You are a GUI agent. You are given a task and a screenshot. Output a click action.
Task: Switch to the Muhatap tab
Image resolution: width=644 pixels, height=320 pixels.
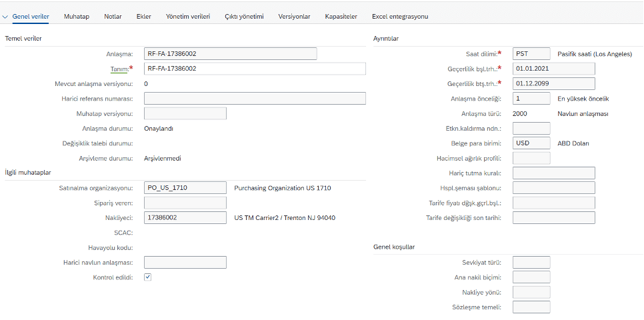tap(77, 16)
